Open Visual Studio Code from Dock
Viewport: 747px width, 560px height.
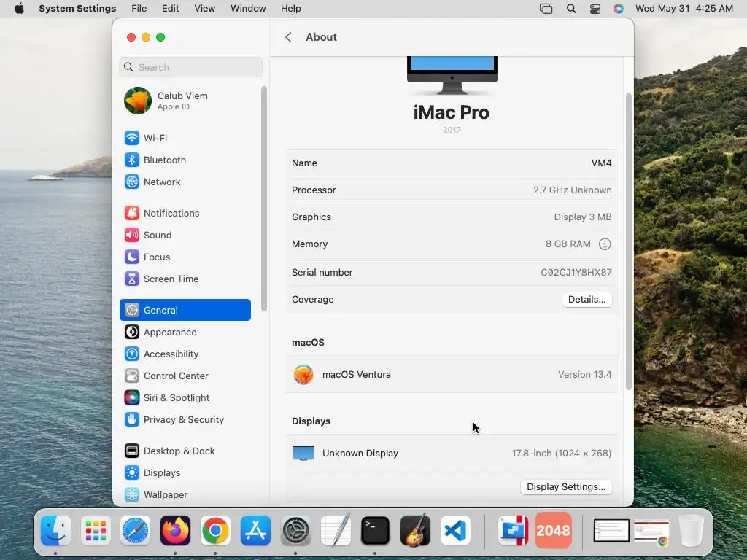(455, 531)
